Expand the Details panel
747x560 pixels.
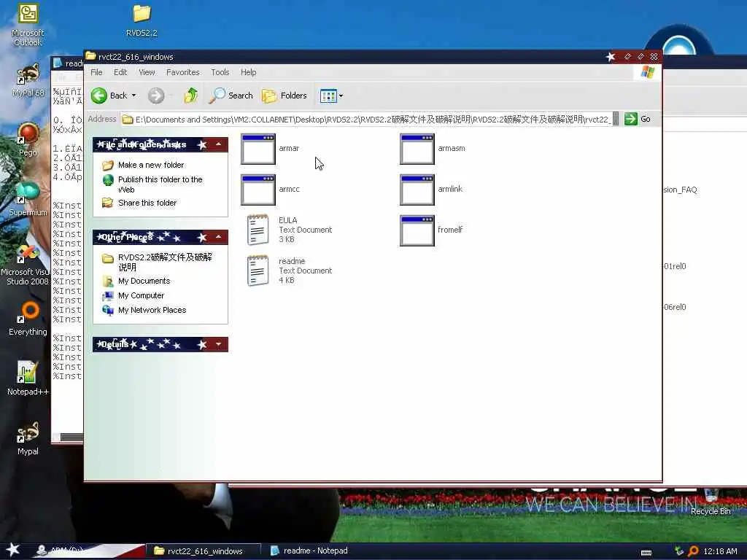pos(218,344)
